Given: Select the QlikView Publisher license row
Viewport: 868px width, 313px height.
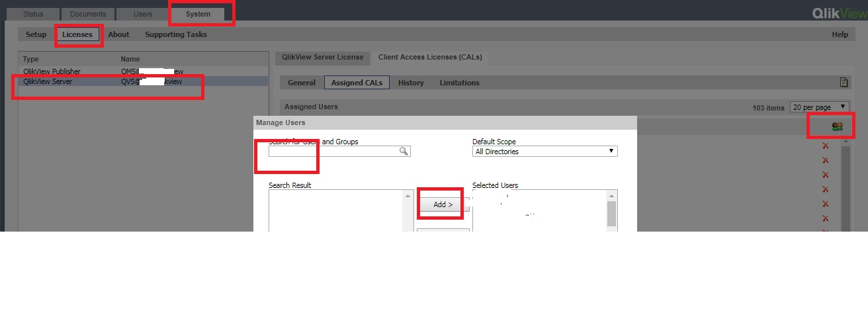Looking at the screenshot, I should tap(143, 71).
